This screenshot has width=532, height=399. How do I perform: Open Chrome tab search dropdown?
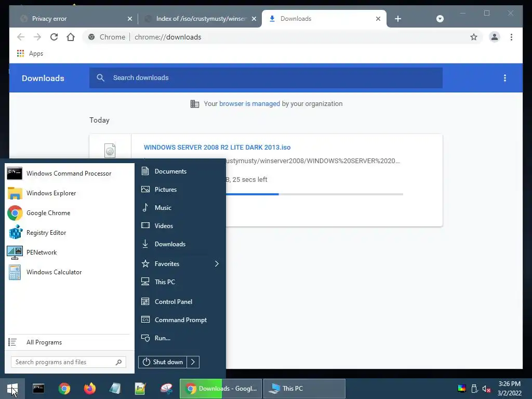440,19
